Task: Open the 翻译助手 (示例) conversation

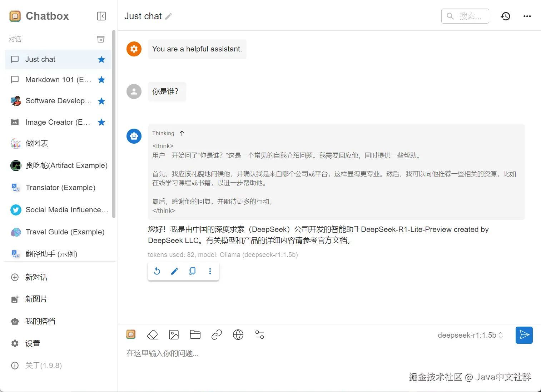Action: point(58,254)
